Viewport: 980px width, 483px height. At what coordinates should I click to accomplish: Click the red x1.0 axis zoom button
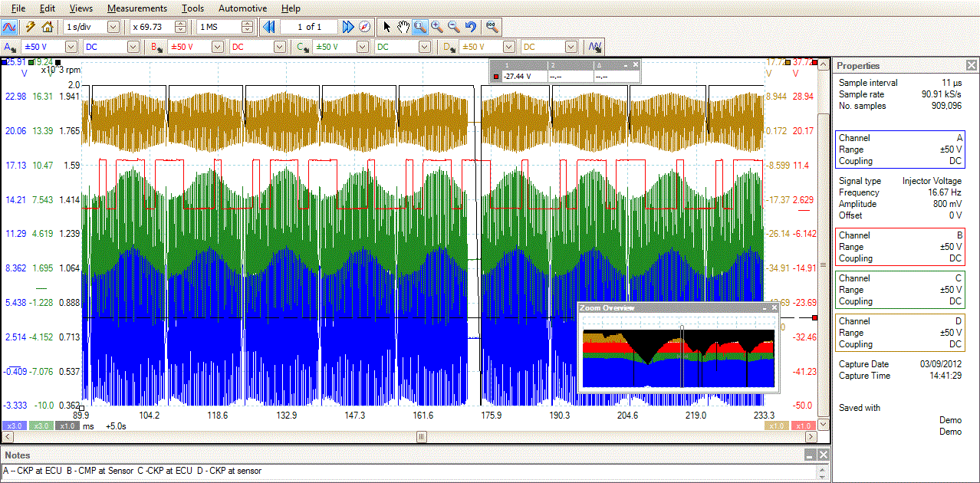click(x=803, y=426)
